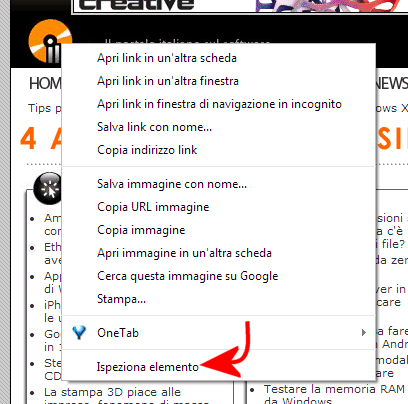Image resolution: width=408 pixels, height=404 pixels.
Task: Select "Apri immagine in un'altra scheda"
Action: (219, 253)
